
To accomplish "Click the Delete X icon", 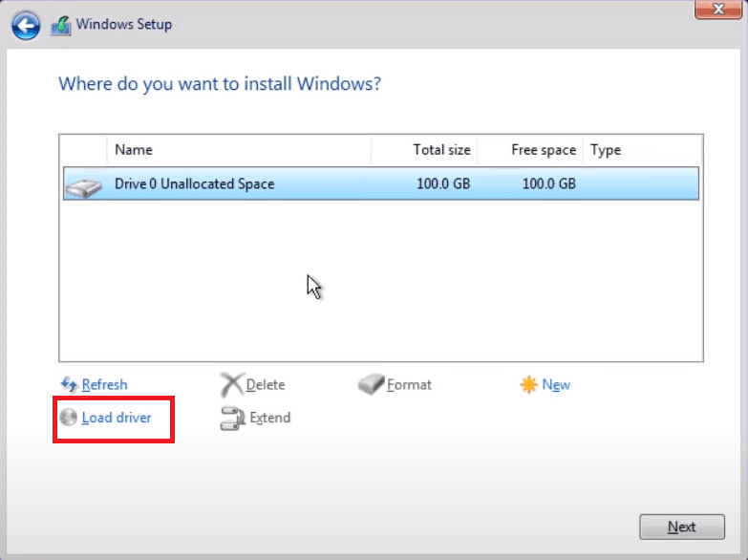I will [x=232, y=385].
